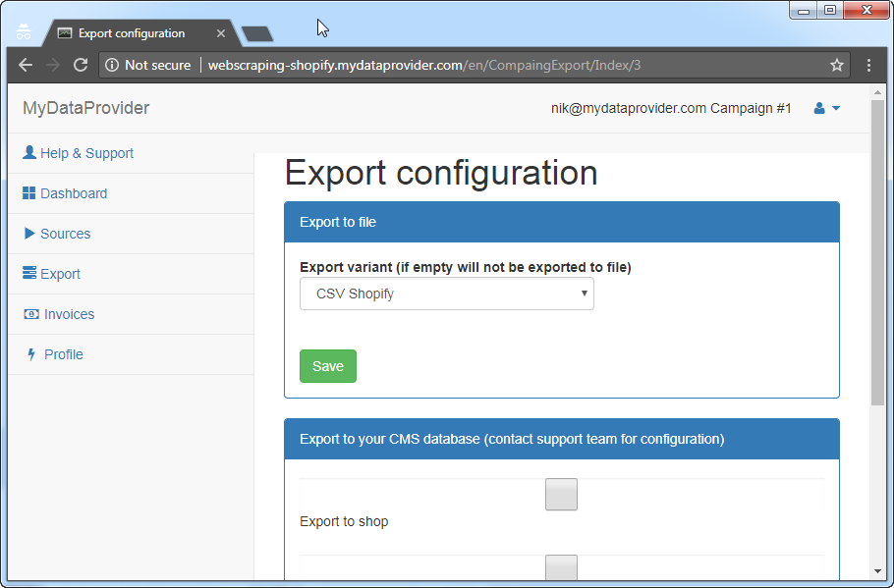The width and height of the screenshot is (894, 588).
Task: Click the green Save button
Action: [328, 366]
